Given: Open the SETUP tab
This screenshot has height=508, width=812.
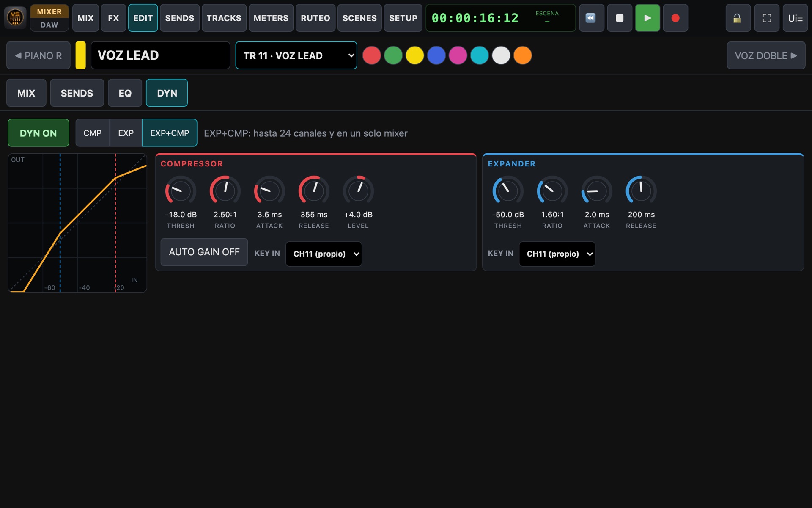Looking at the screenshot, I should click(403, 18).
